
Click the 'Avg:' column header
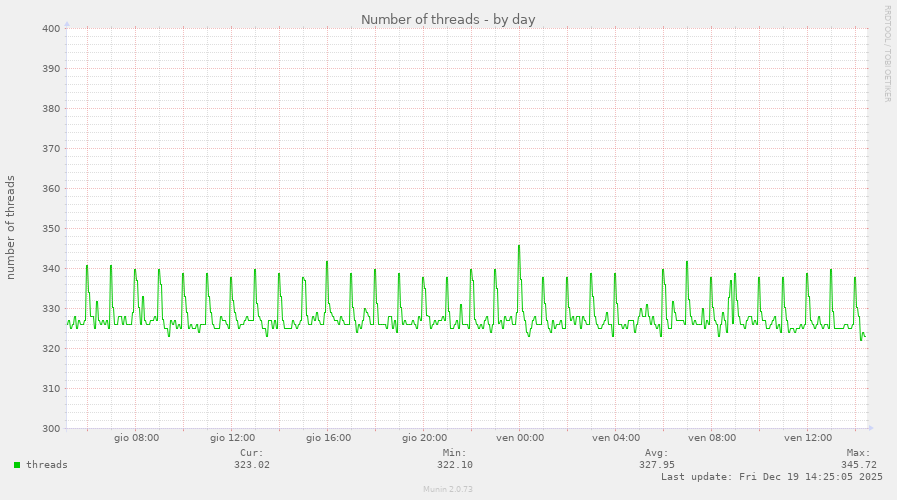[657, 453]
